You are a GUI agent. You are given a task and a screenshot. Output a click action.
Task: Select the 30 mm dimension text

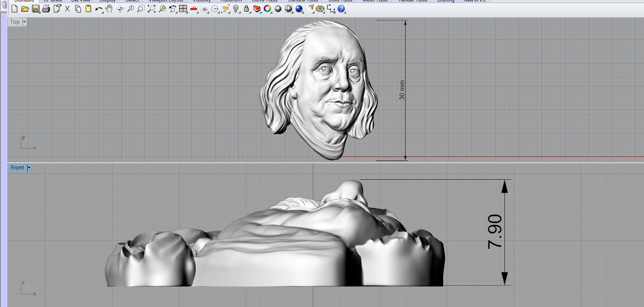(x=402, y=90)
